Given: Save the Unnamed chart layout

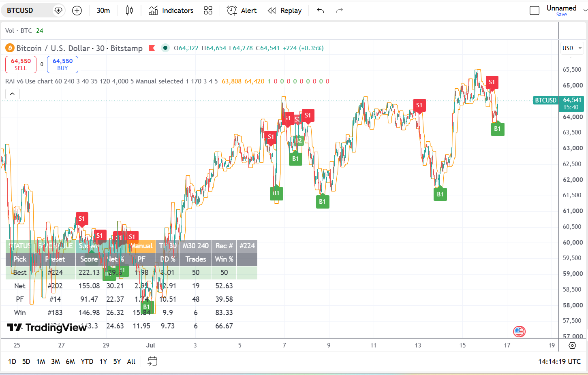Looking at the screenshot, I should [x=561, y=15].
